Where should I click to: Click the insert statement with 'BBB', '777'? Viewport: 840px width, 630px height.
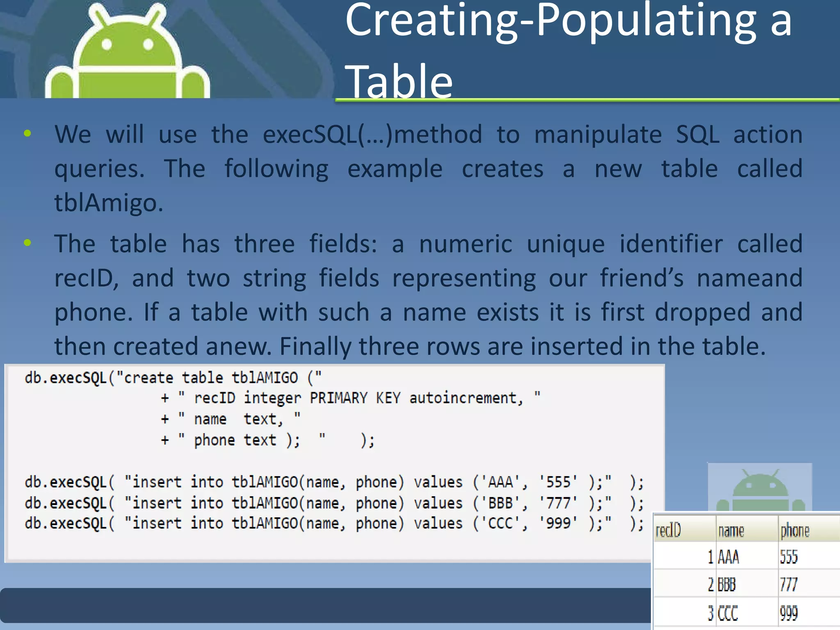[334, 503]
